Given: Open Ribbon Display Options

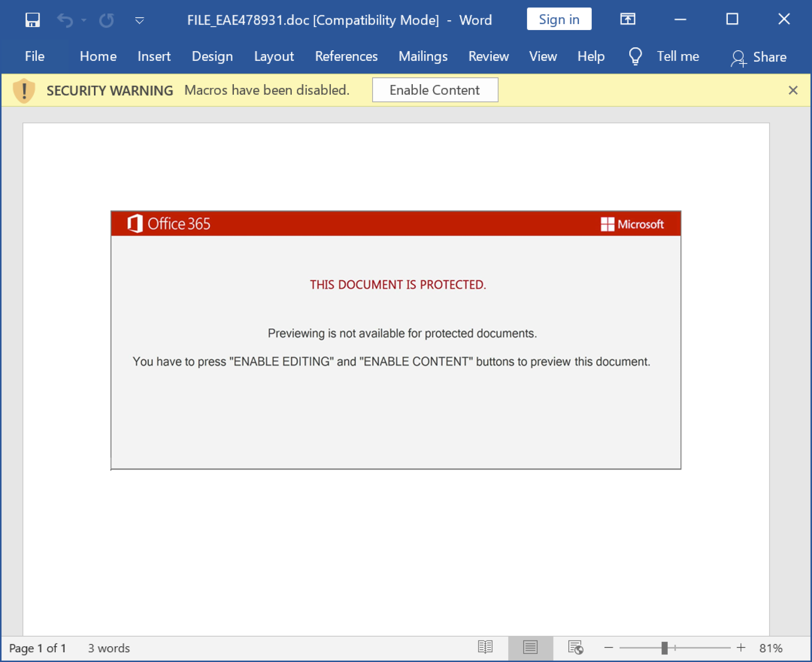Looking at the screenshot, I should [628, 19].
